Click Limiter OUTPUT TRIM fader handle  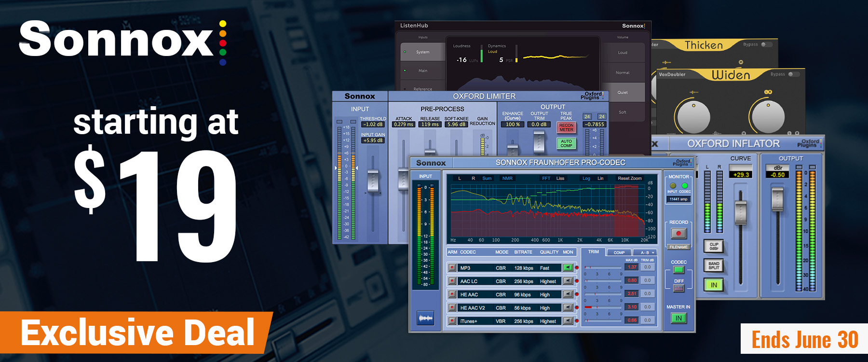click(x=539, y=141)
